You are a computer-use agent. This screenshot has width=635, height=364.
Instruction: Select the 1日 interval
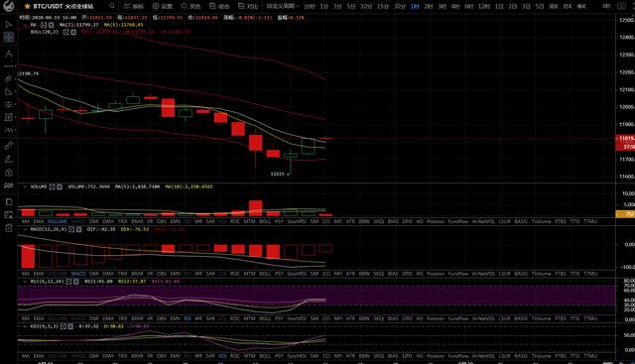[499, 6]
